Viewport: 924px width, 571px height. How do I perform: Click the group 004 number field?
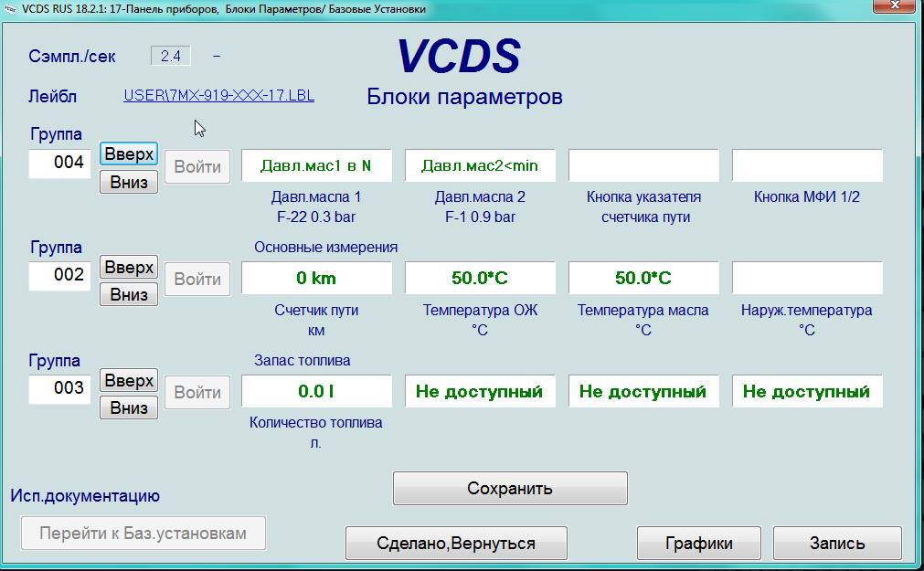pos(60,164)
